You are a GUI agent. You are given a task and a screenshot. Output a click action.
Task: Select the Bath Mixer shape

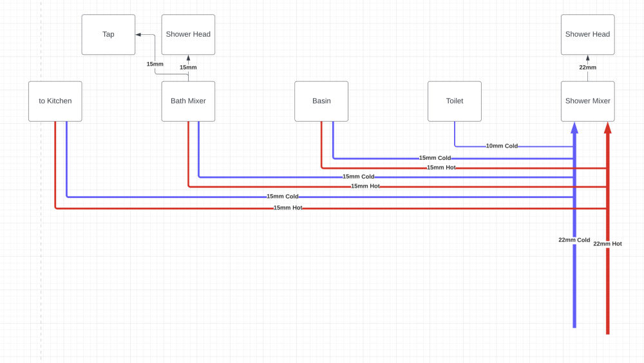[x=188, y=101]
